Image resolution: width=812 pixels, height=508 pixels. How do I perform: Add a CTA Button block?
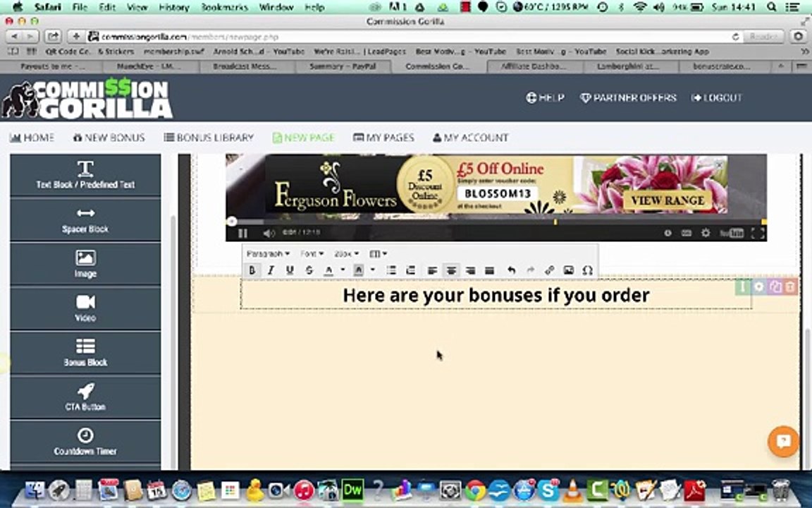[x=85, y=398]
